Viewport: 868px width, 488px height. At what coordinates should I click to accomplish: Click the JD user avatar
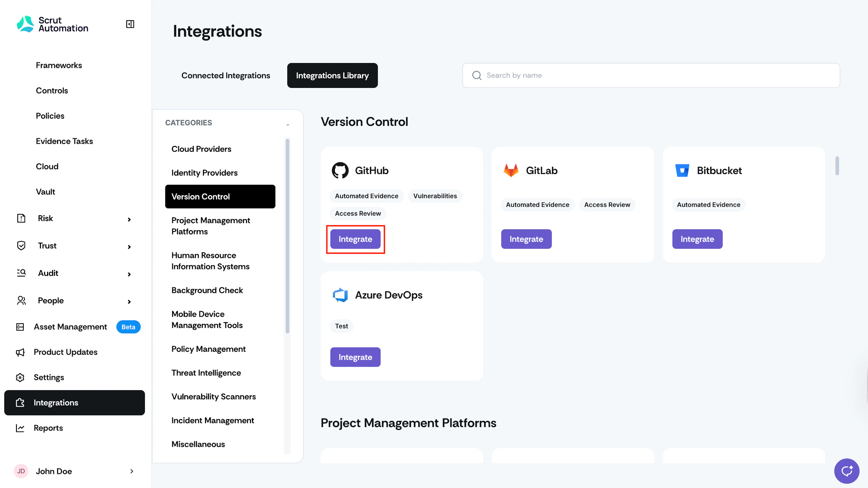(x=21, y=471)
